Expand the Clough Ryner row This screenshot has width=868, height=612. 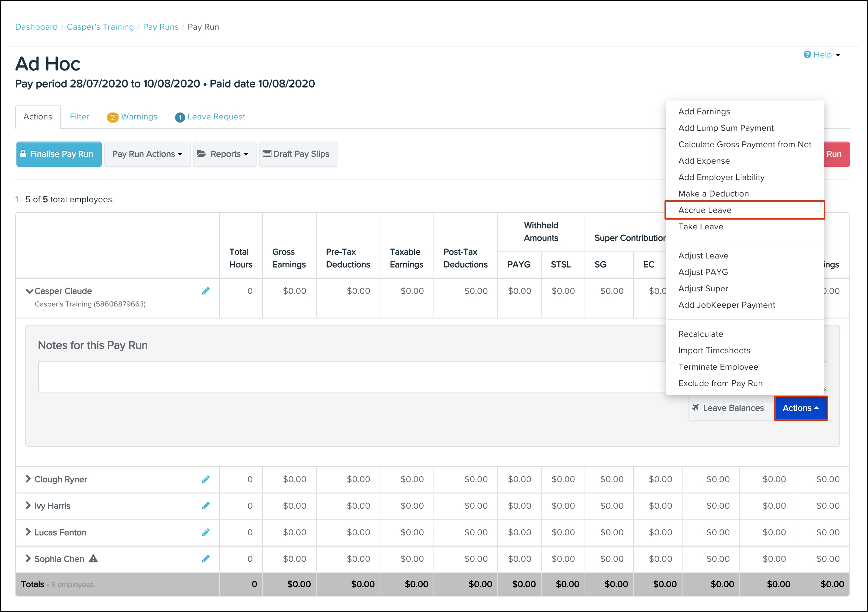pyautogui.click(x=28, y=479)
